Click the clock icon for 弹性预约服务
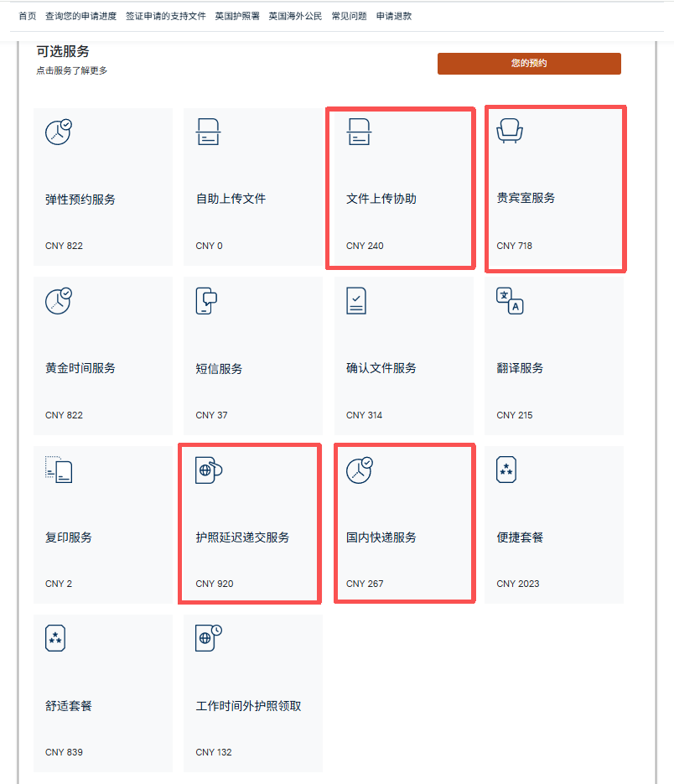 tap(59, 132)
